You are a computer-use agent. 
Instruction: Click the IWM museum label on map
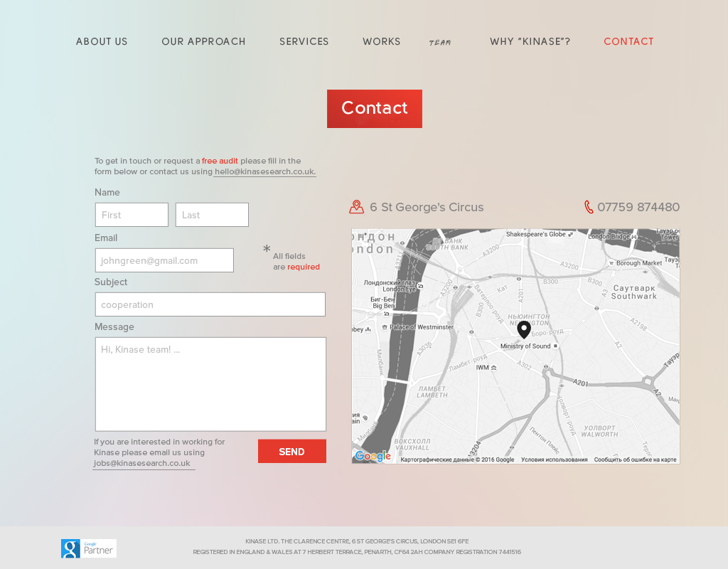(483, 368)
